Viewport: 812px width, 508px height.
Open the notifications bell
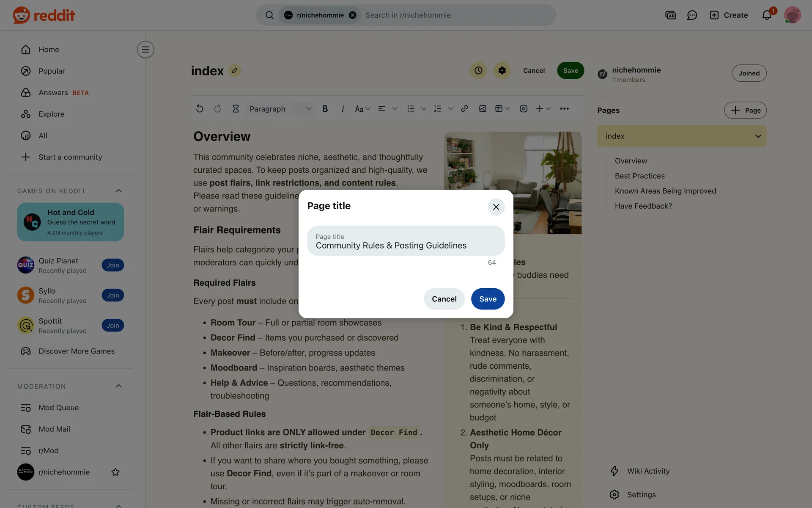(x=767, y=15)
